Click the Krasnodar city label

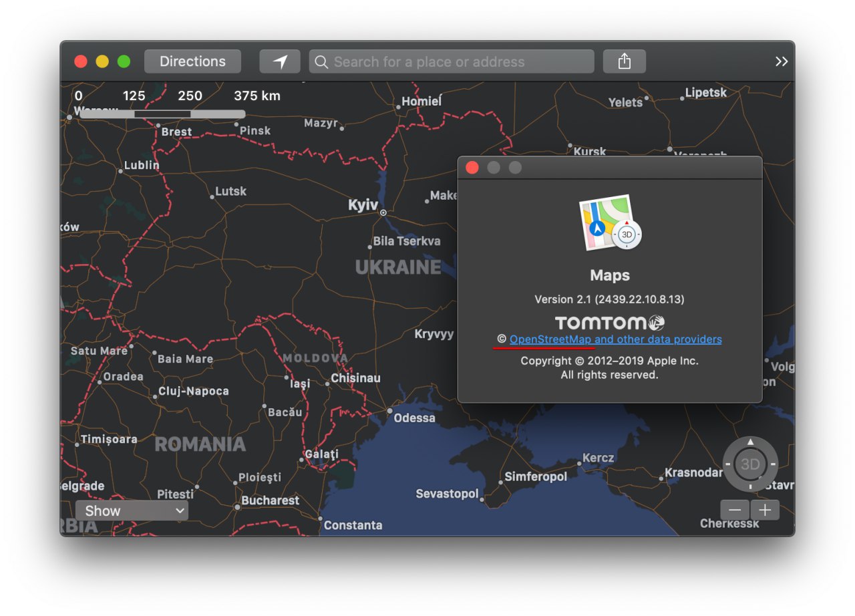[694, 473]
